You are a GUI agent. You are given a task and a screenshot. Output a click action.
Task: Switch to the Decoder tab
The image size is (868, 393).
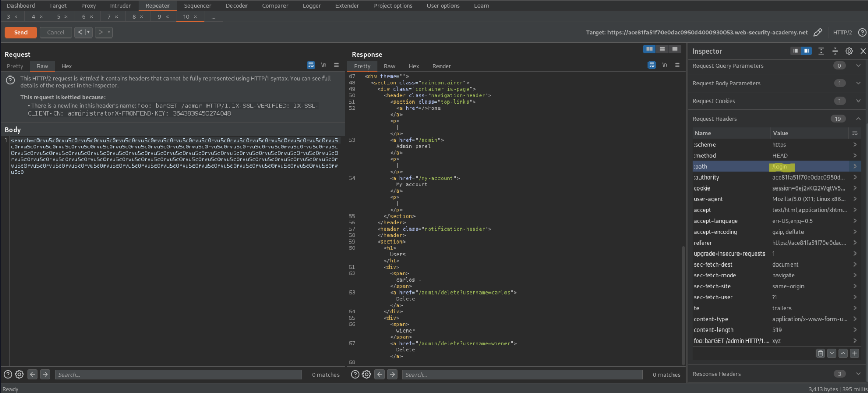(237, 6)
